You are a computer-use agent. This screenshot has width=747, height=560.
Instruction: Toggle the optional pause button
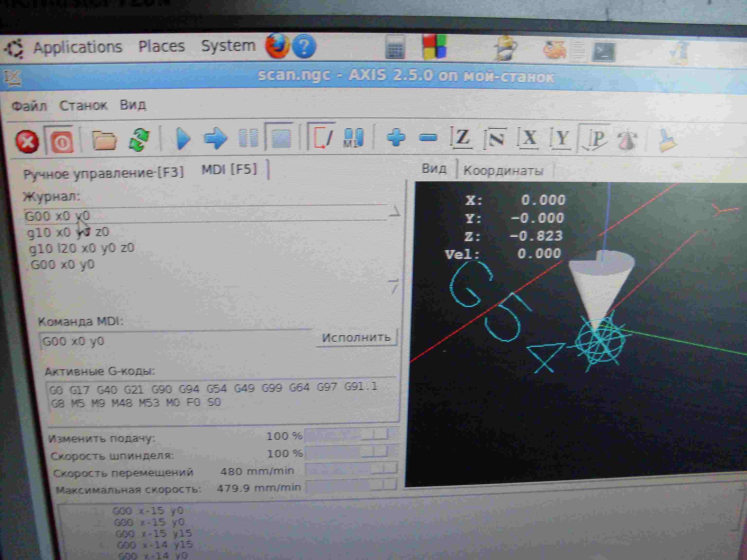point(353,138)
